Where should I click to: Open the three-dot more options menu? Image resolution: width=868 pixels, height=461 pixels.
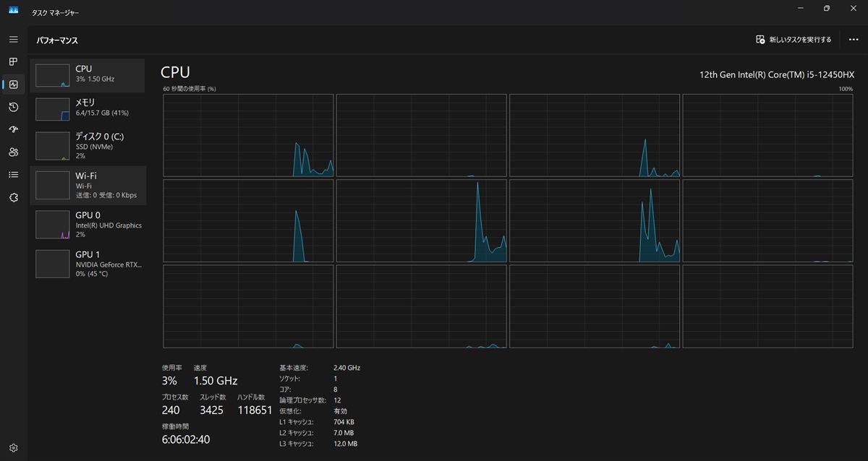pos(854,40)
